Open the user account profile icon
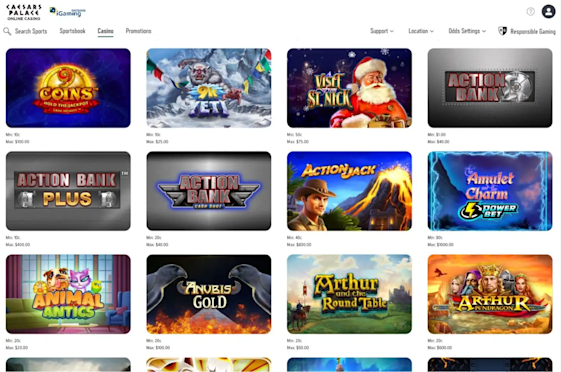561x372 pixels. [x=548, y=11]
